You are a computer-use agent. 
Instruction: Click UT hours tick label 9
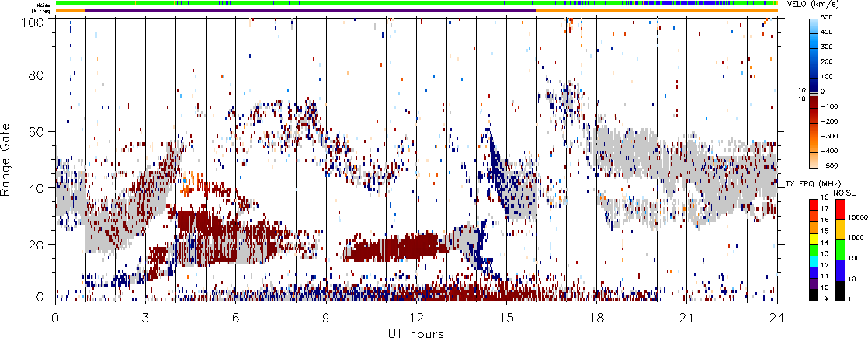click(326, 318)
